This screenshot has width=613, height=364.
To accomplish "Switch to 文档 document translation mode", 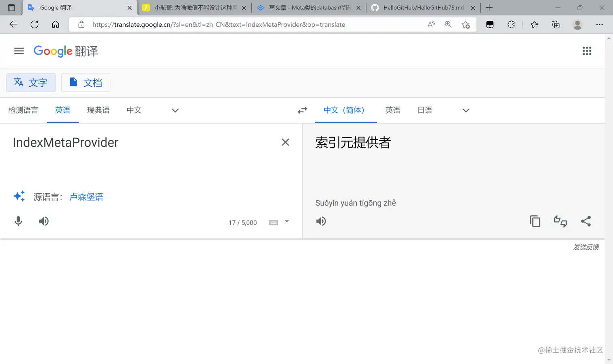I will coord(86,83).
